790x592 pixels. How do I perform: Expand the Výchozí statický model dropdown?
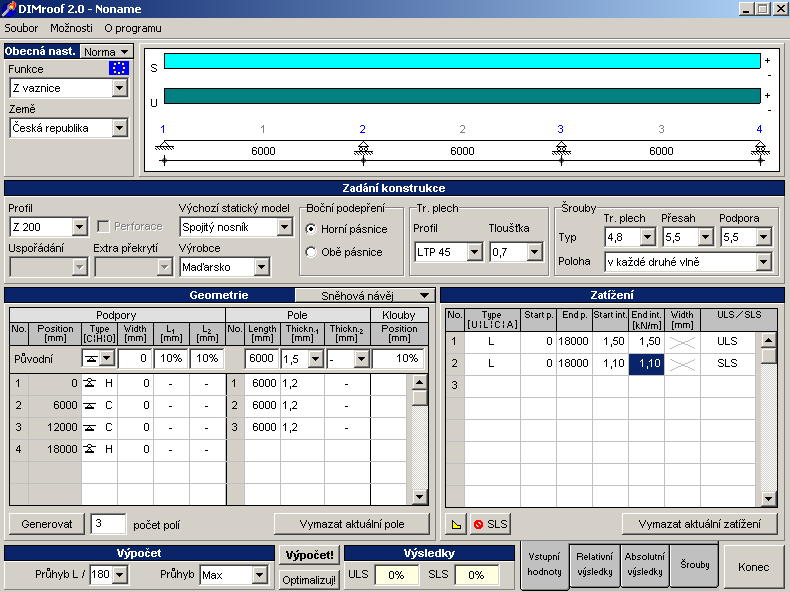(285, 227)
